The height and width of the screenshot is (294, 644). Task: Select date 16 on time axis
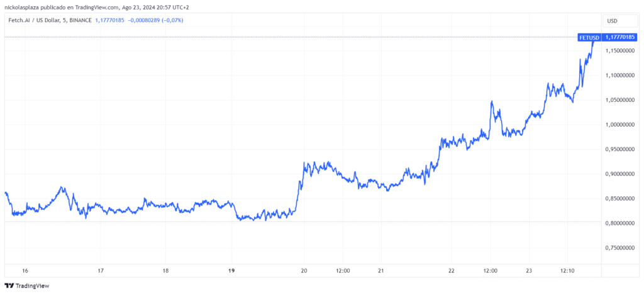(25, 271)
